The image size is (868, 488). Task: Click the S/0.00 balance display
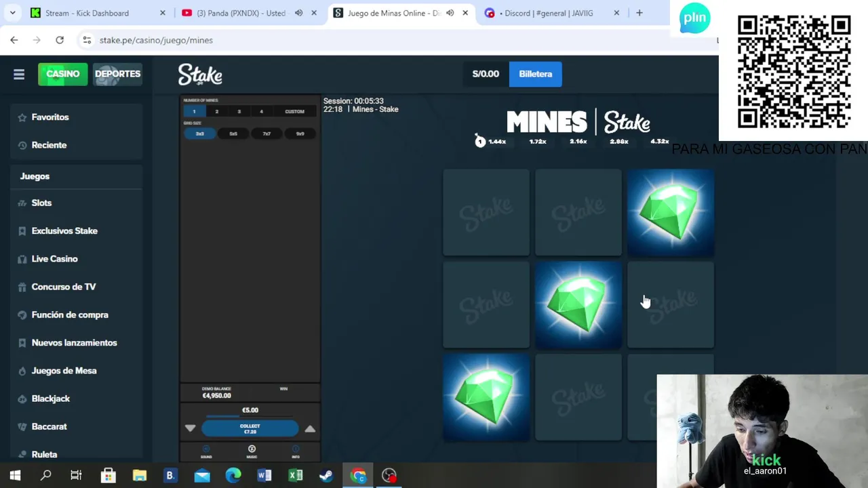click(x=486, y=74)
